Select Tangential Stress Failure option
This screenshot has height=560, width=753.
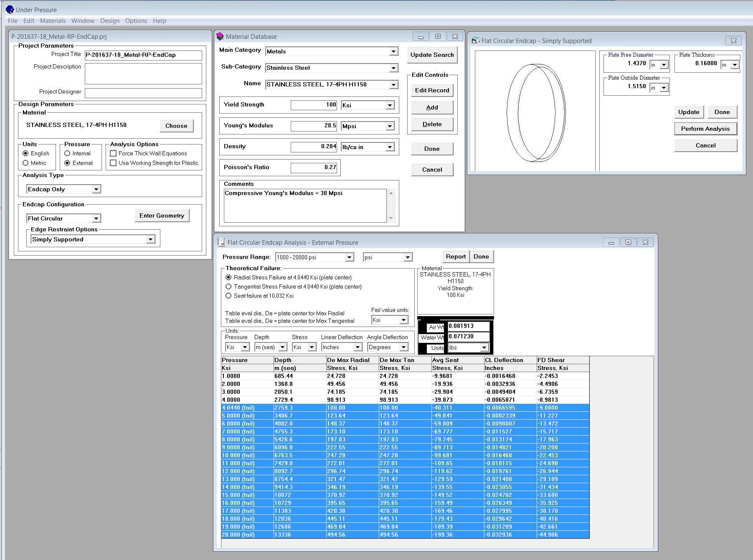[x=228, y=286]
